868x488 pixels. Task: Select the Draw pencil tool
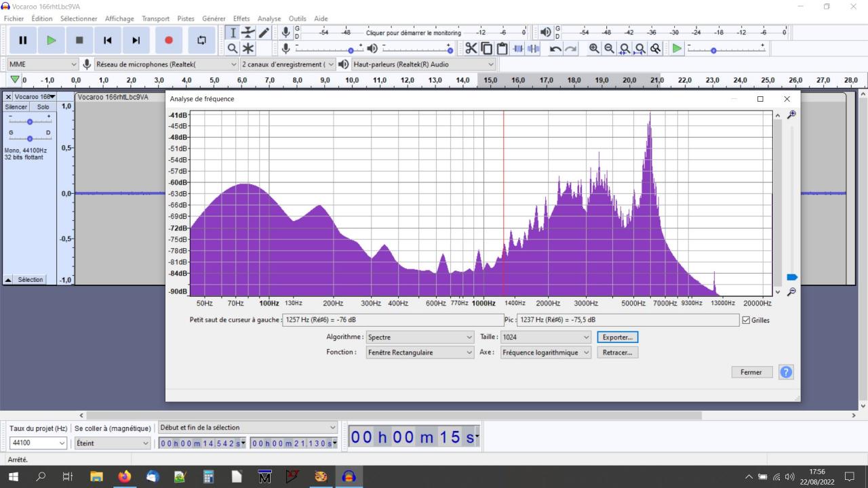264,33
